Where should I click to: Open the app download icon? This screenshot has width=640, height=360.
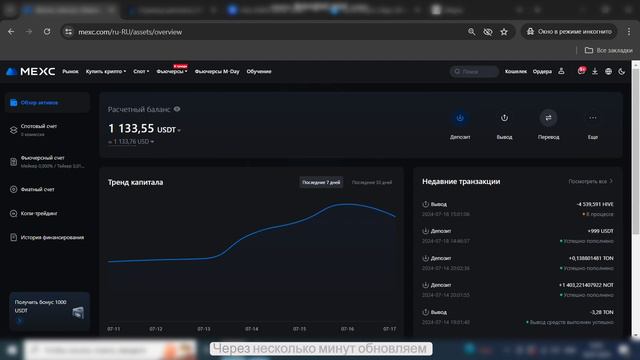tap(595, 71)
